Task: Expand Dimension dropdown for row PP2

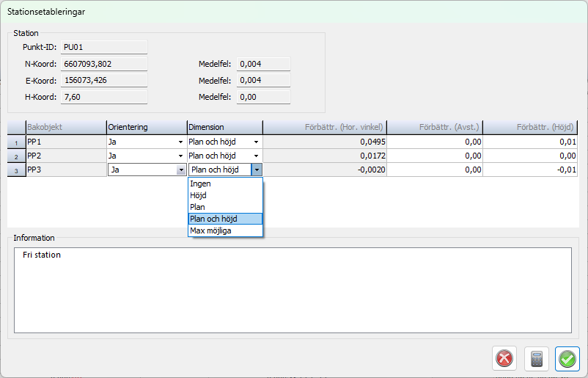Action: point(256,156)
